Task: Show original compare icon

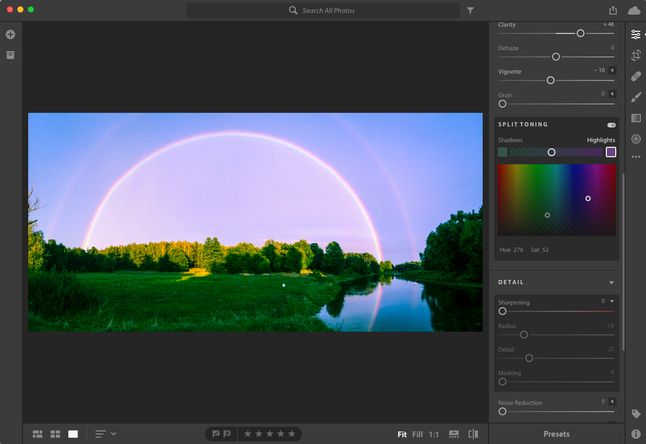Action: pyautogui.click(x=473, y=434)
